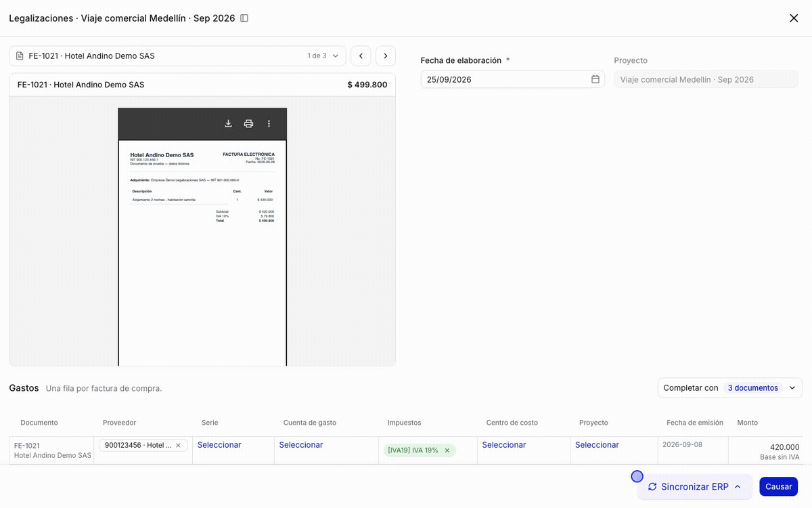Image resolution: width=812 pixels, height=508 pixels.
Task: Click the Fecha de emisión column header
Action: 695,423
